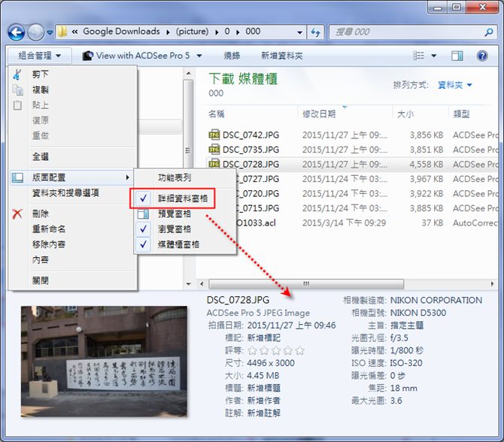The width and height of the screenshot is (504, 442).
Task: Open the 組合管理 menu
Action: tap(39, 56)
